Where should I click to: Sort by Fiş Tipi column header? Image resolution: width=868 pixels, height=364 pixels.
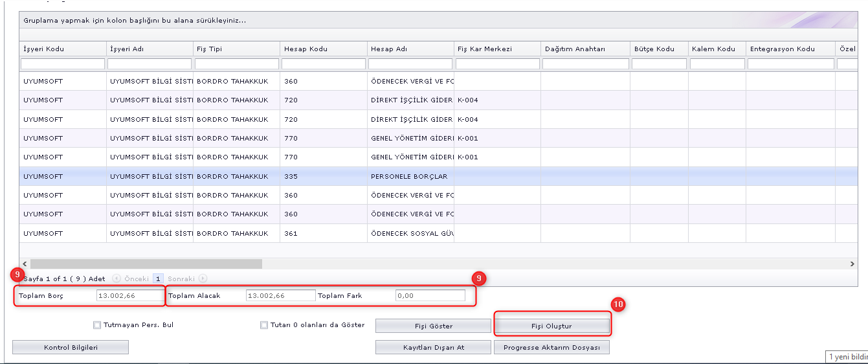(x=208, y=49)
